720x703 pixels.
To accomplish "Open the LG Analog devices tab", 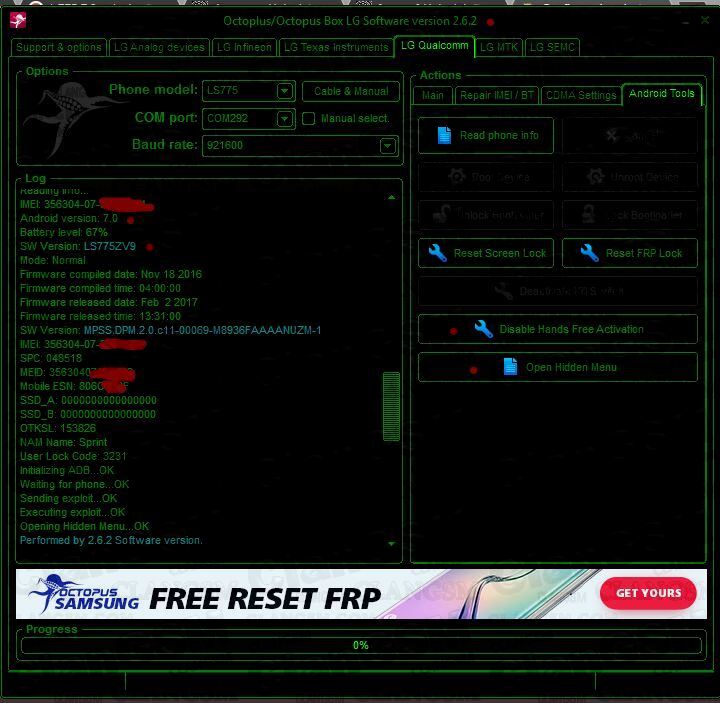I will coord(159,47).
